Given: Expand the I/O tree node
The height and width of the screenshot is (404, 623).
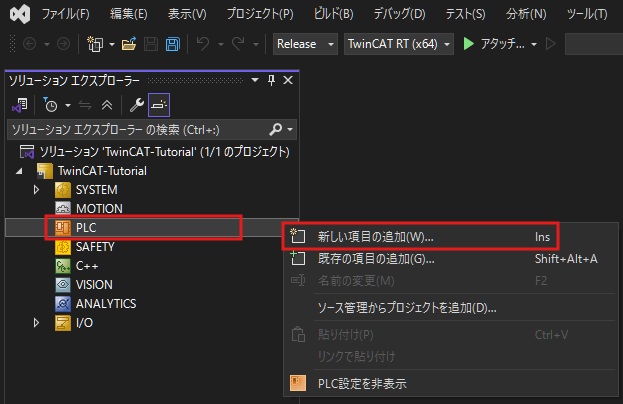Looking at the screenshot, I should pos(37,322).
